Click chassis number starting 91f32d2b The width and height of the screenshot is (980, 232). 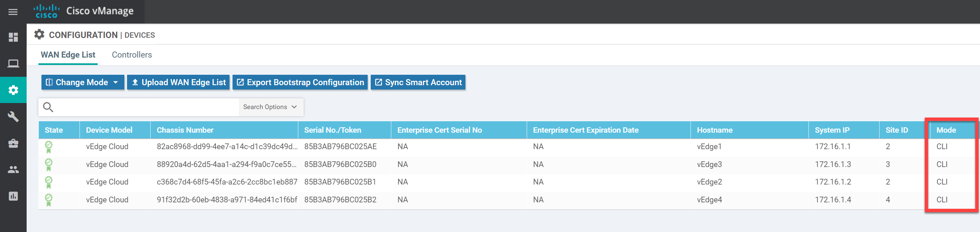(227, 200)
